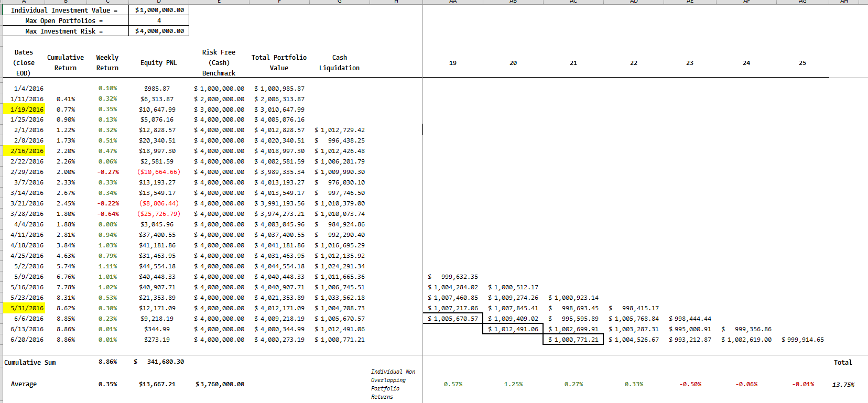Select the 'Equity PNL' column header

(159, 63)
